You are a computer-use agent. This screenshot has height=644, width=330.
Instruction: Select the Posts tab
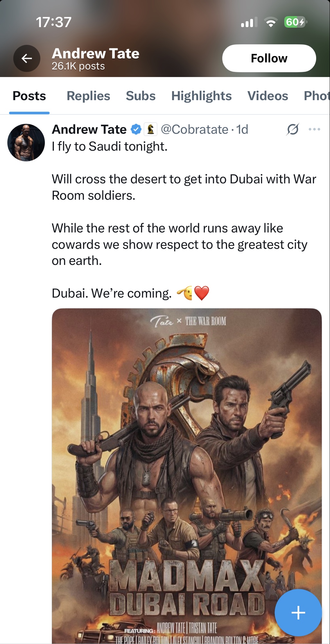click(x=29, y=96)
